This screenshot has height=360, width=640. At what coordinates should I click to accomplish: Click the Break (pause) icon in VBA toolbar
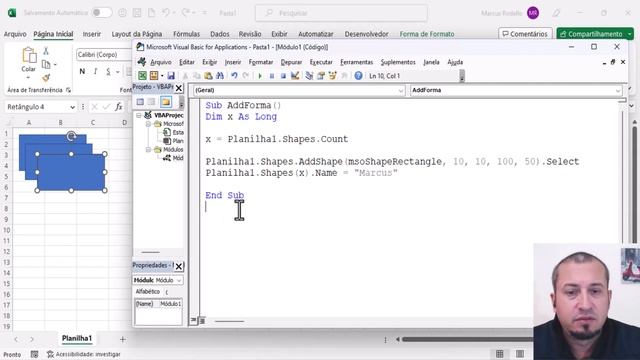click(x=271, y=76)
